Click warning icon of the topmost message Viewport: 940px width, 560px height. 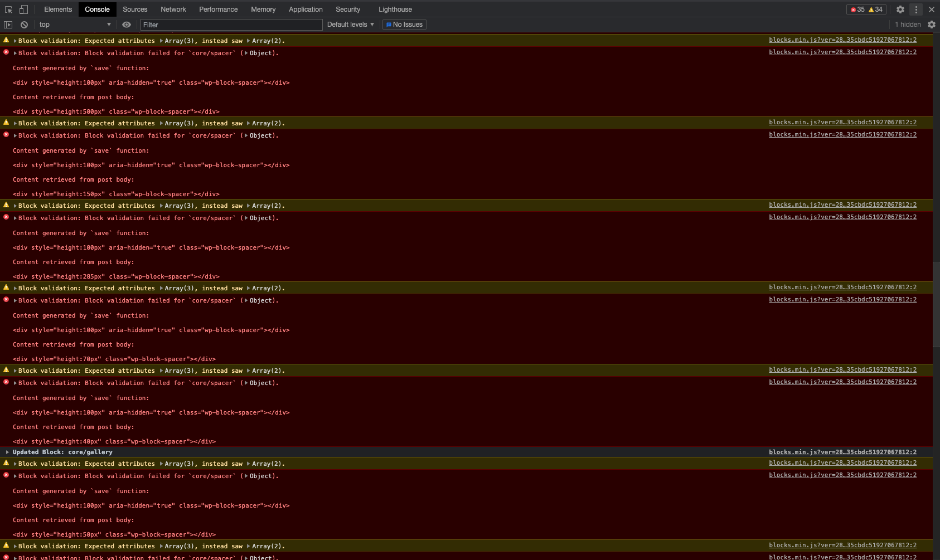click(6, 40)
